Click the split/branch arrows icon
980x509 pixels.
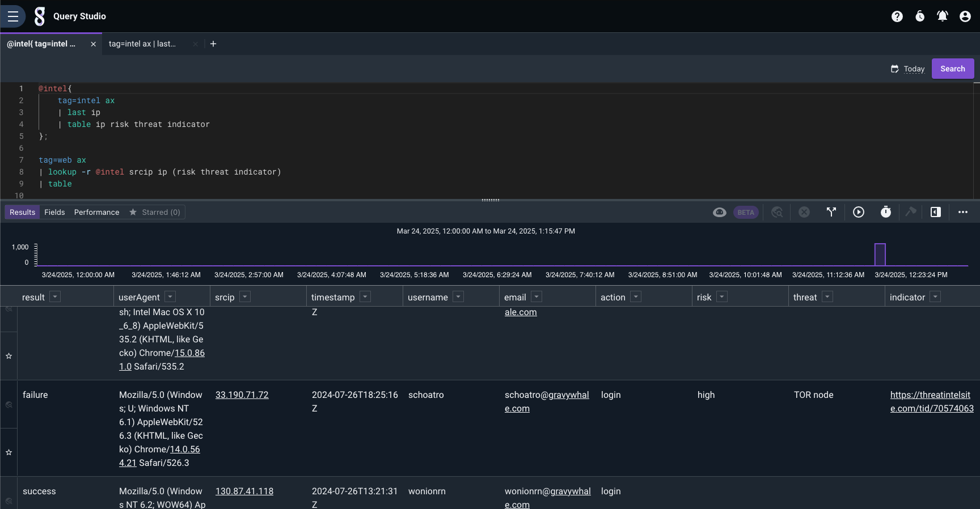click(831, 212)
